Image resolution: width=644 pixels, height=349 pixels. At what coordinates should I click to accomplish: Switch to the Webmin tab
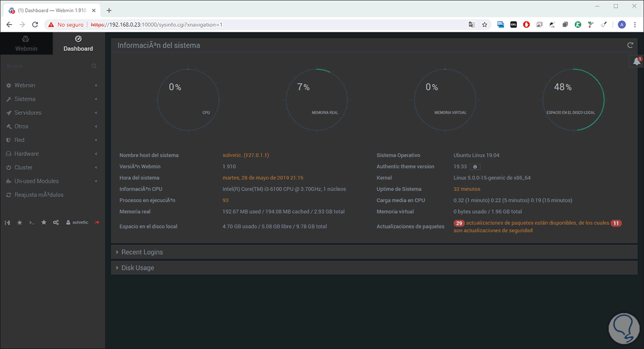click(x=26, y=43)
